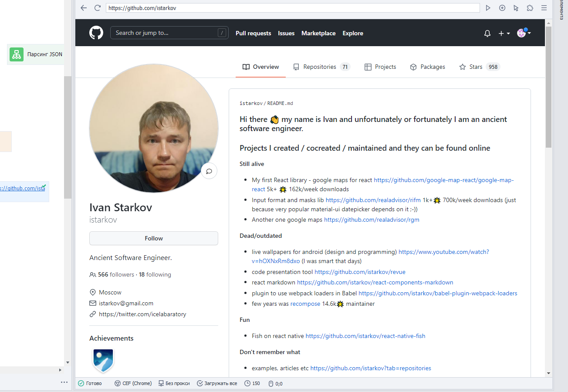Open Pull requests in GitHub header
Image resolution: width=568 pixels, height=392 pixels.
point(254,33)
